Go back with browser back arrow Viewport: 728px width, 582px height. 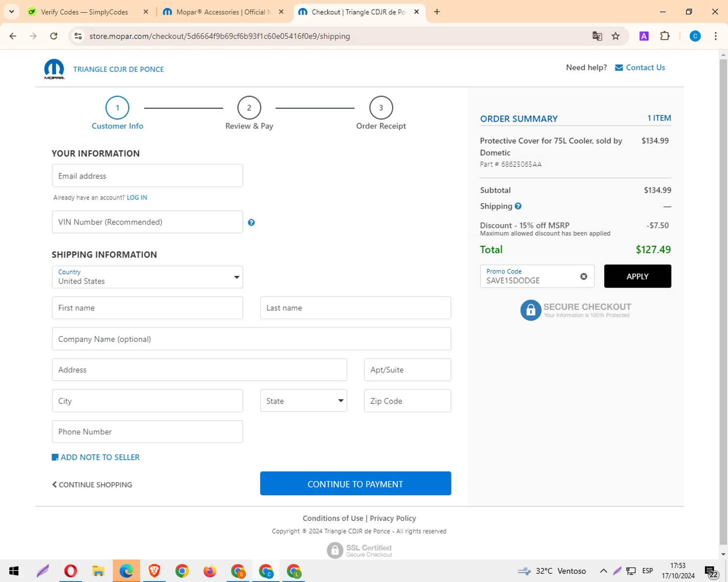pos(13,36)
